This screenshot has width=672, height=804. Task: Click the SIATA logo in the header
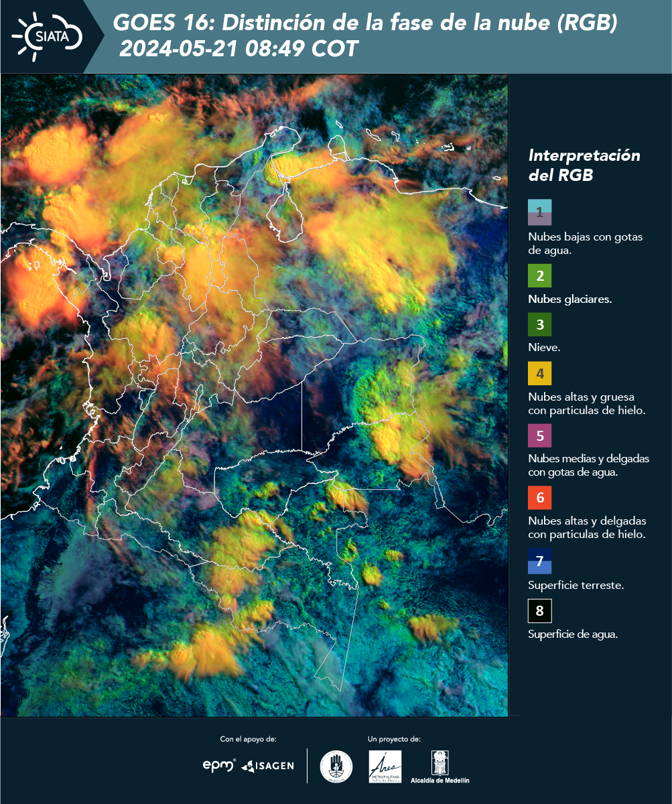47,36
